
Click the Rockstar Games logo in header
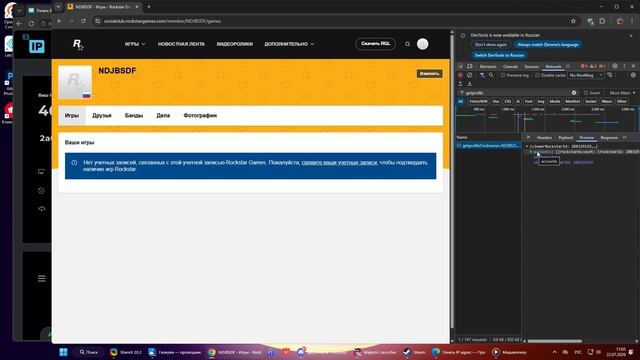(x=78, y=44)
